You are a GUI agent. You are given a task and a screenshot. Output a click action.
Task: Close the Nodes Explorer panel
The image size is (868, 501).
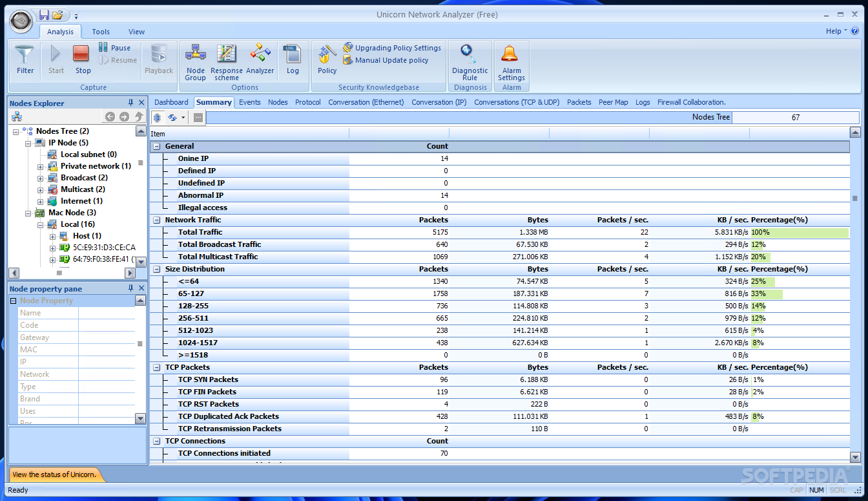coord(141,103)
